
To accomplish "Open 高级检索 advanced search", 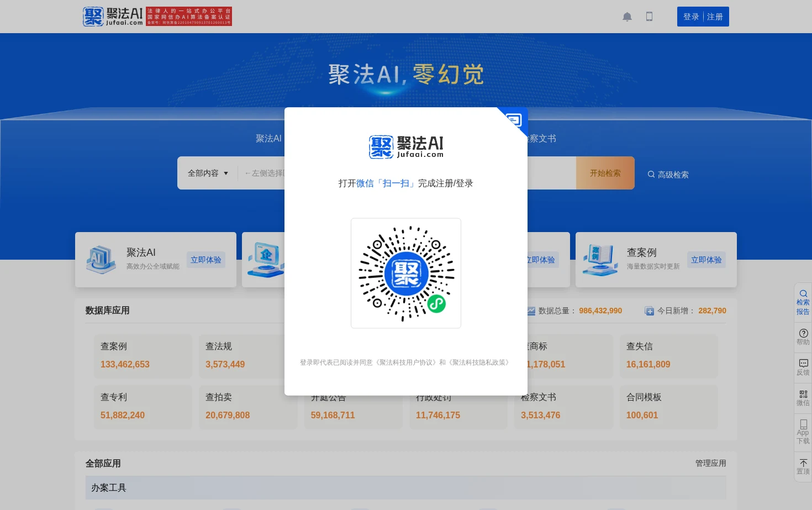I will [x=668, y=175].
